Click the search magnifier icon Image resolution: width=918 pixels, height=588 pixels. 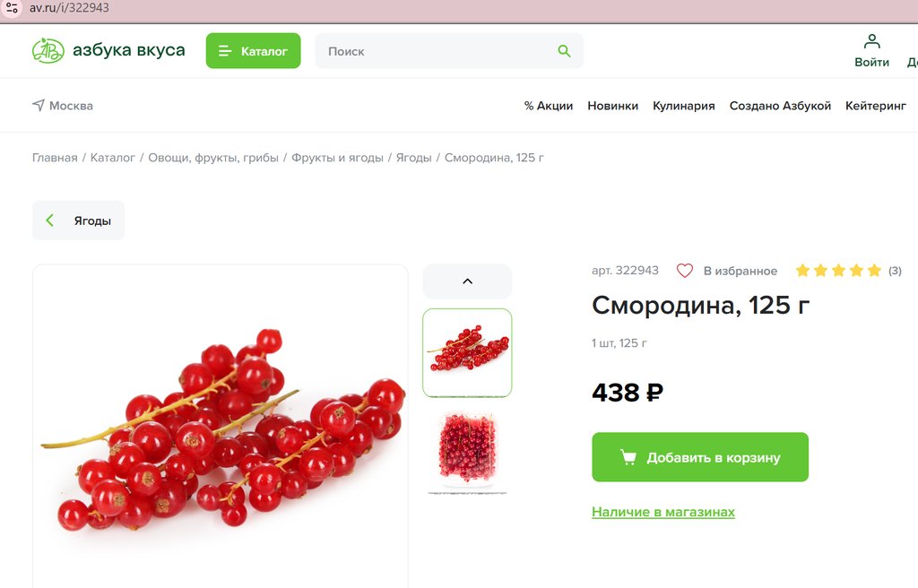tap(564, 51)
